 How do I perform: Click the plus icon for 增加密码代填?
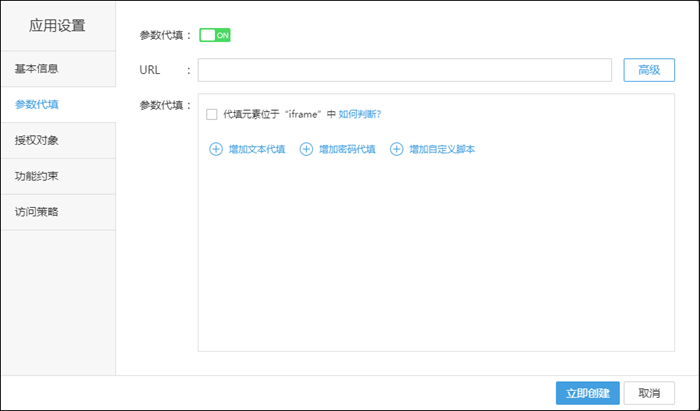coord(306,149)
